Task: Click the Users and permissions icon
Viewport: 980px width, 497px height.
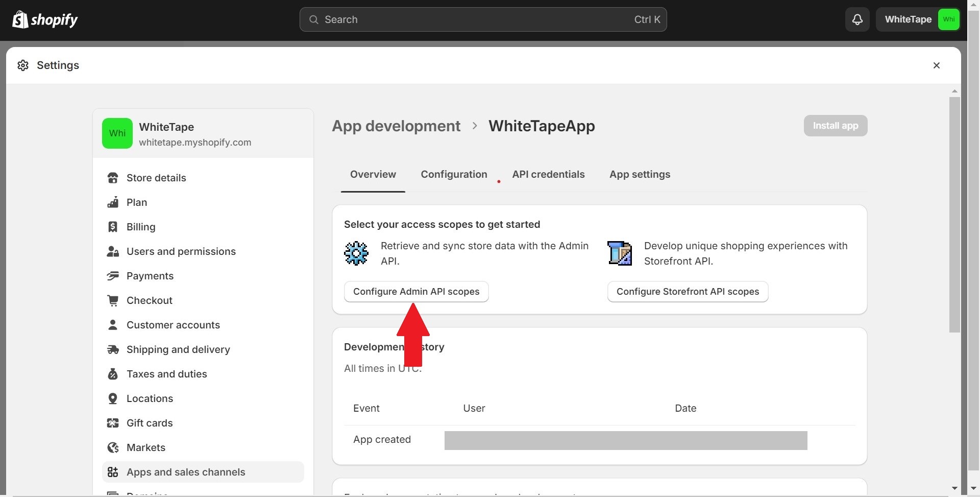Action: point(113,251)
